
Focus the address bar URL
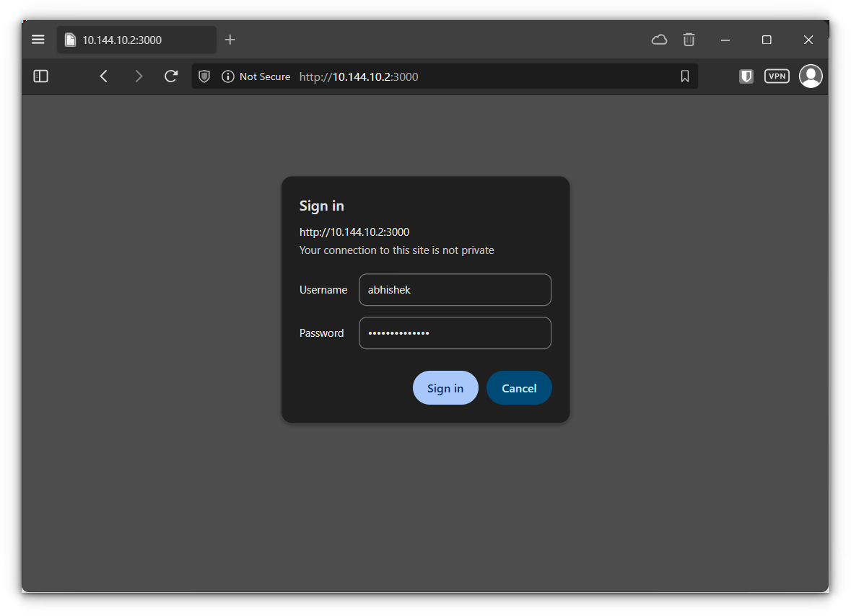[433, 76]
